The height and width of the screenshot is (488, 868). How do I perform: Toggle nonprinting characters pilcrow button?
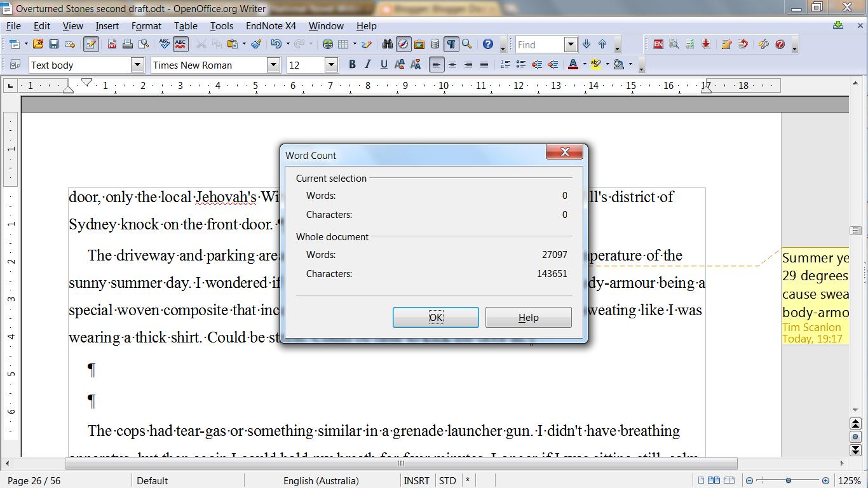pyautogui.click(x=451, y=44)
